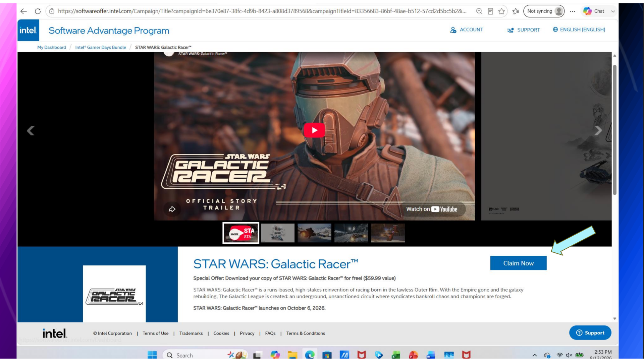Open immersive reader view icon

(x=490, y=11)
